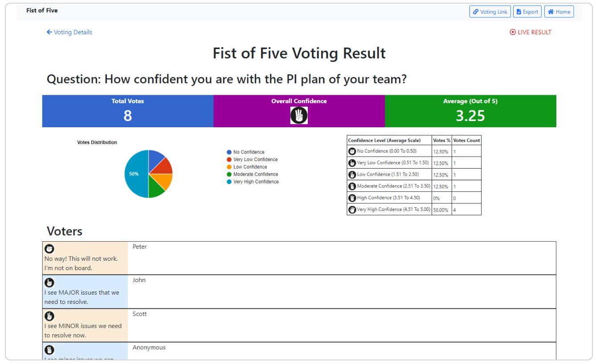Go to Home page button
This screenshot has width=596, height=364.
(559, 12)
